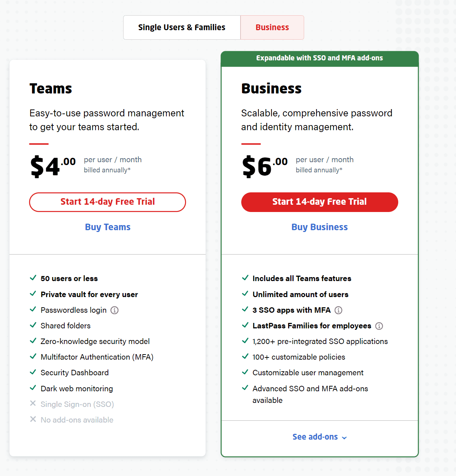The image size is (456, 476).
Task: Open the See add-ons link
Action: pyautogui.click(x=315, y=437)
